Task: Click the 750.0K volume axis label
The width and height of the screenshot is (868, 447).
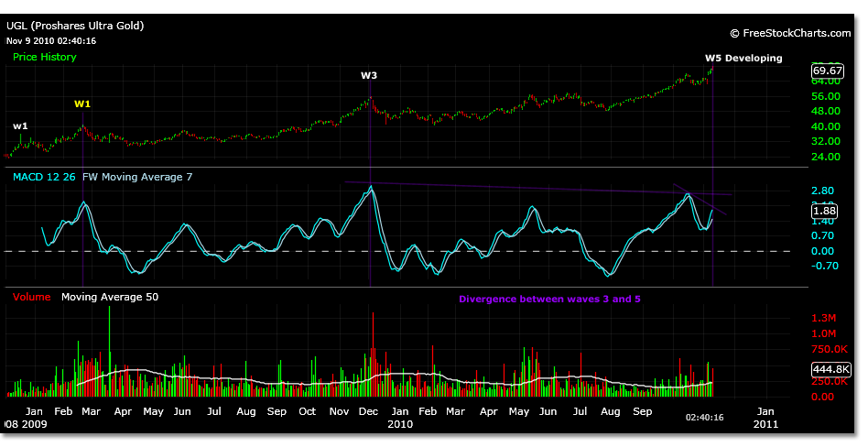Action: (830, 350)
